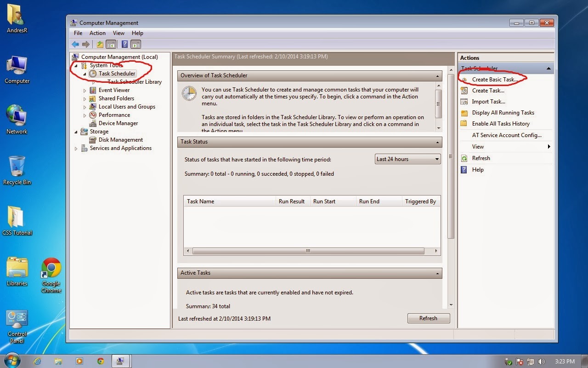Select the Local Users and Groups icon
The width and height of the screenshot is (588, 368).
[93, 107]
